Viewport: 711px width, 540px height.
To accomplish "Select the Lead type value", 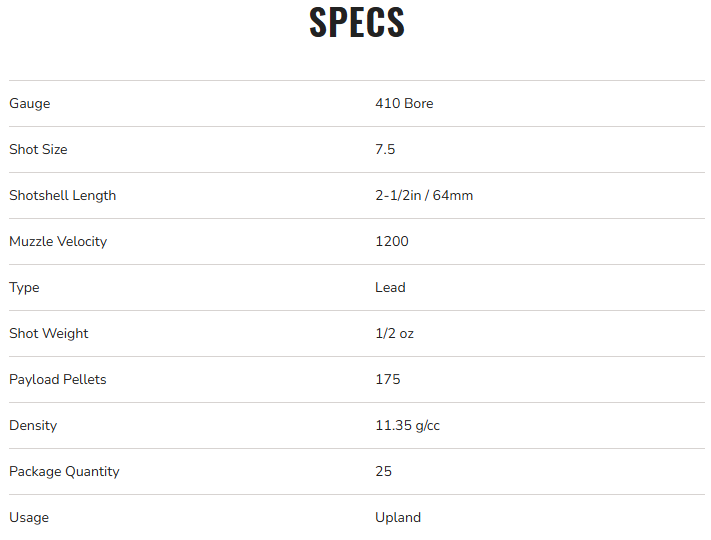I will click(390, 288).
